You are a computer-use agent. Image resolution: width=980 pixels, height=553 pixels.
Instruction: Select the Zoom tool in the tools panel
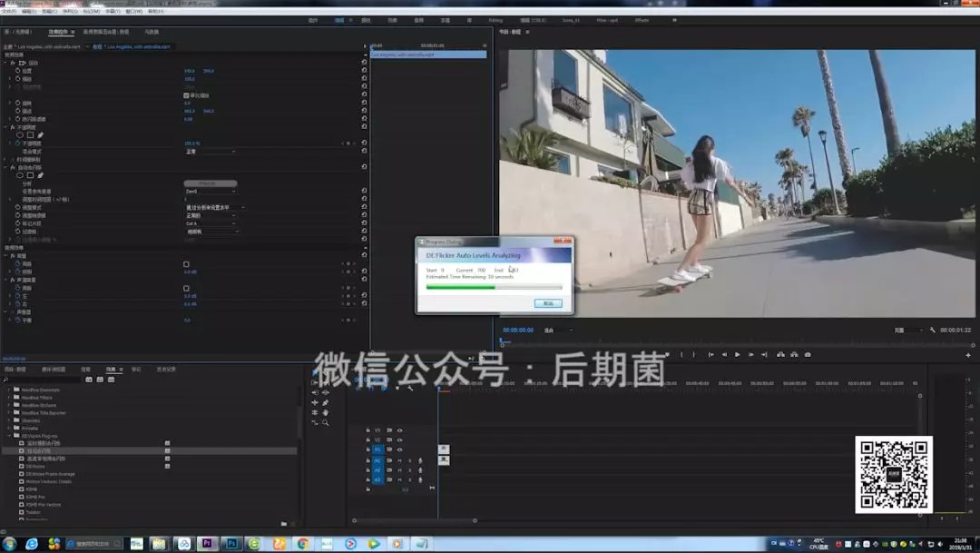coord(326,422)
